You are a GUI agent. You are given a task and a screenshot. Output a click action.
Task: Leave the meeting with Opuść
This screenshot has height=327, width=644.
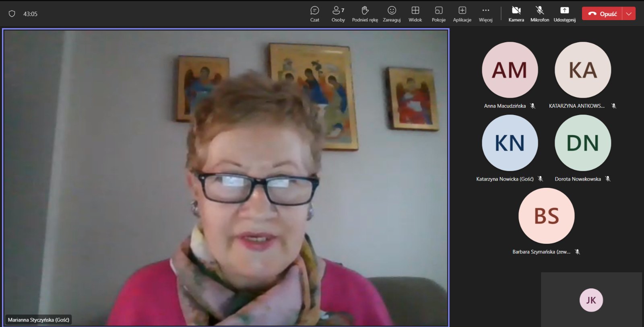click(x=603, y=14)
